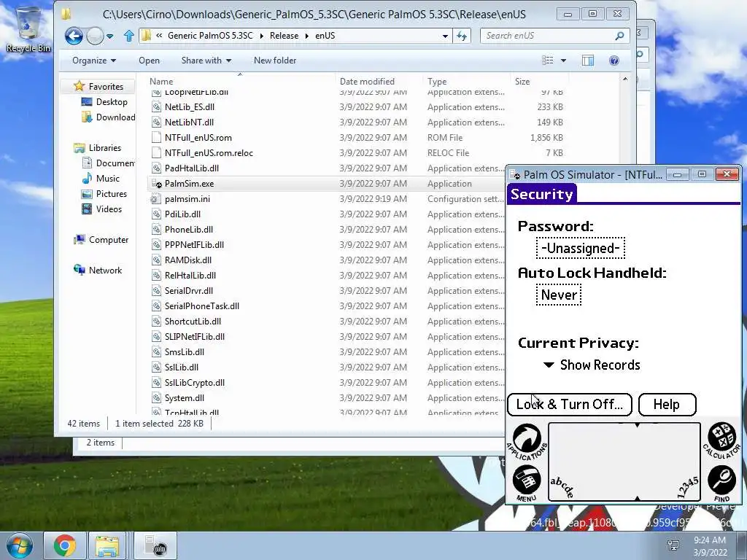The image size is (747, 560).
Task: Open the Palm Applications launcher icon
Action: click(x=527, y=442)
